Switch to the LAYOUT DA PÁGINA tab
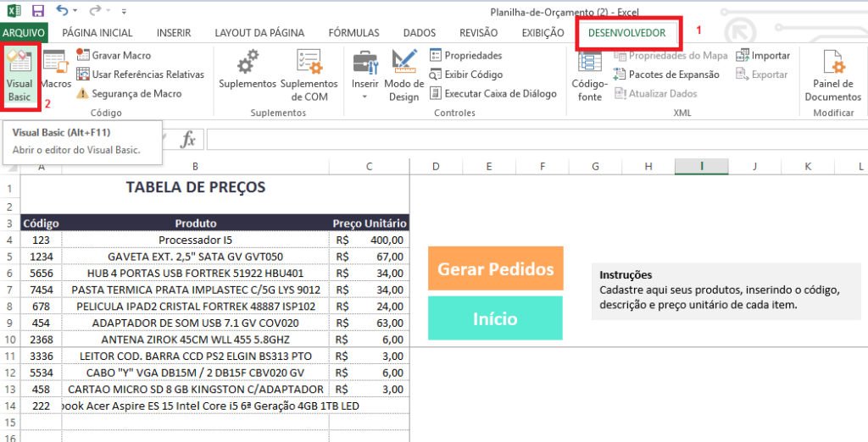Viewport: 868px width, 442px height. (261, 33)
